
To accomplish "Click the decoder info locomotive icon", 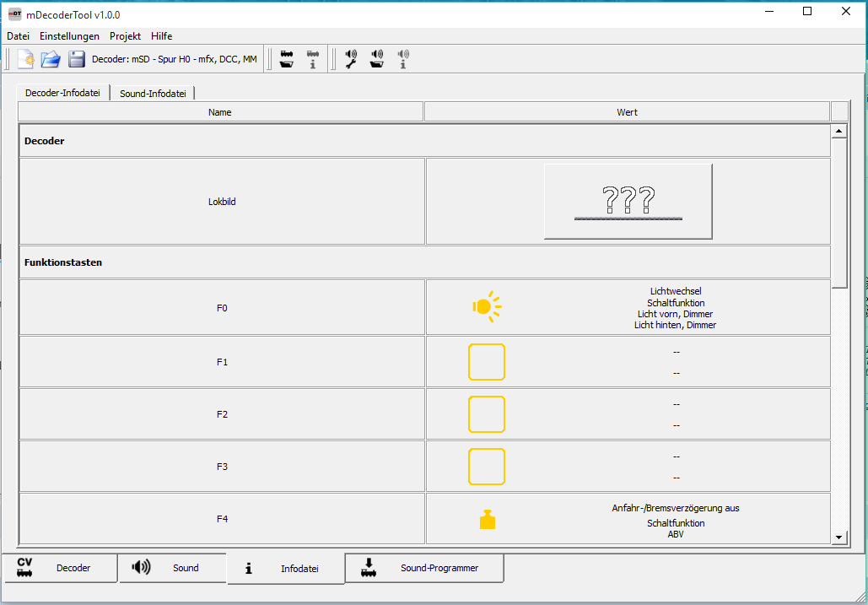I will pyautogui.click(x=313, y=59).
